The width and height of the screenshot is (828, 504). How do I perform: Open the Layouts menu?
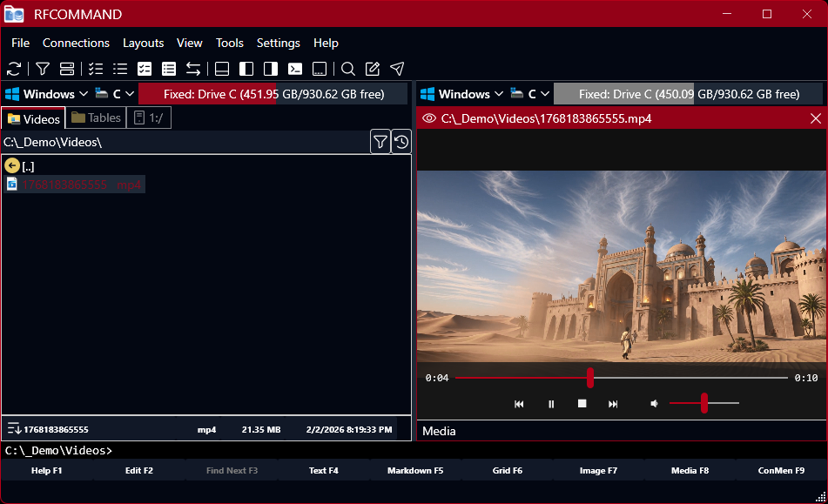click(143, 43)
